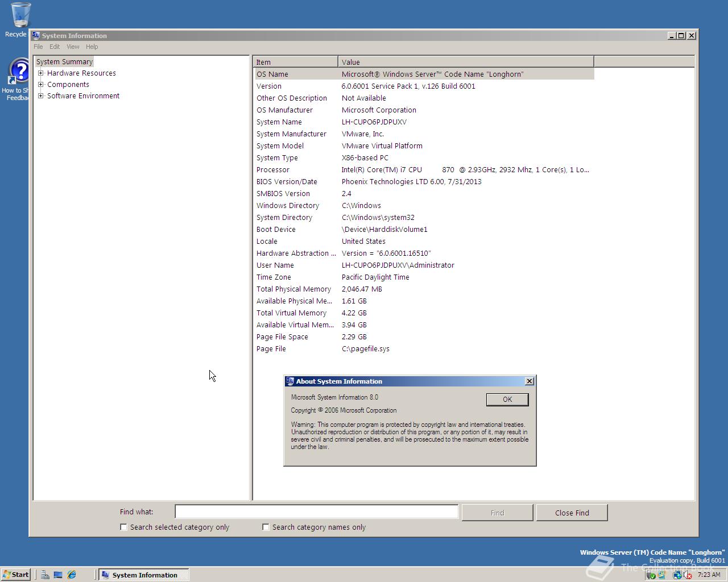This screenshot has width=728, height=582.
Task: Click the 'United States' locale value
Action: click(x=363, y=241)
